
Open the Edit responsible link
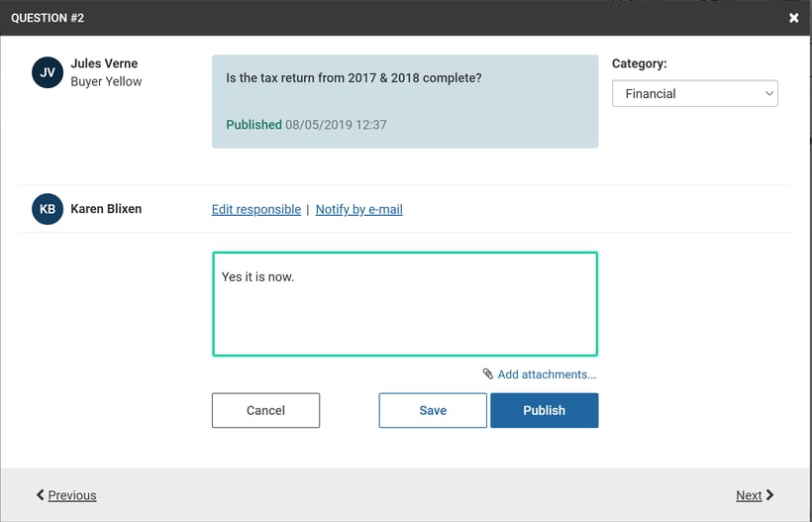[256, 209]
